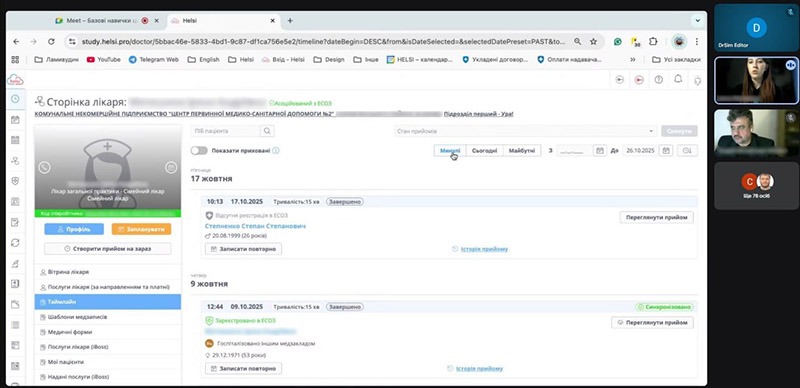Open calendar picker for the 'З' date
Image resolution: width=800 pixels, height=388 pixels.
tap(600, 151)
